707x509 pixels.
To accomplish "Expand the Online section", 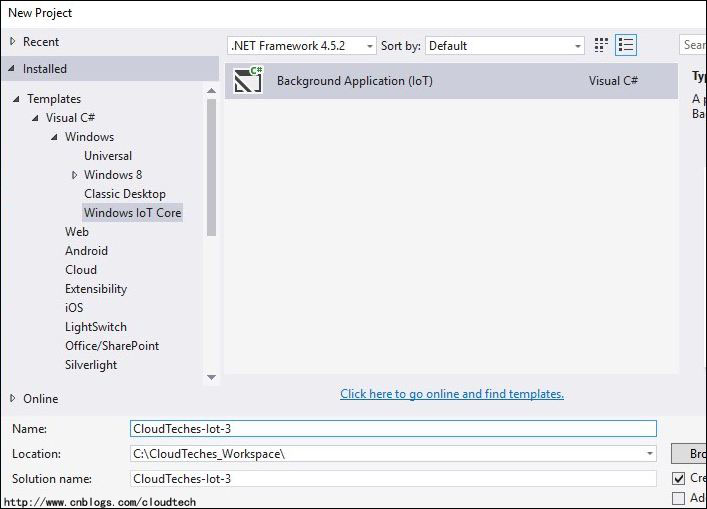I will click(13, 398).
